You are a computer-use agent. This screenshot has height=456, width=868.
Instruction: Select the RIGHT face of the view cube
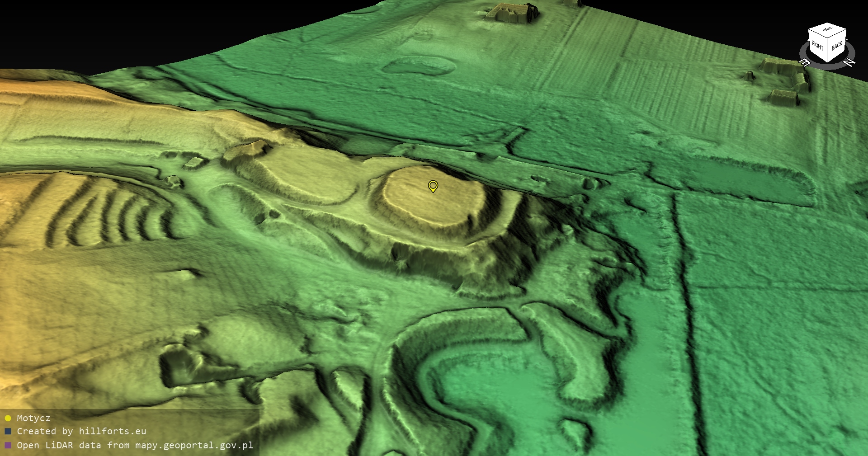817,45
